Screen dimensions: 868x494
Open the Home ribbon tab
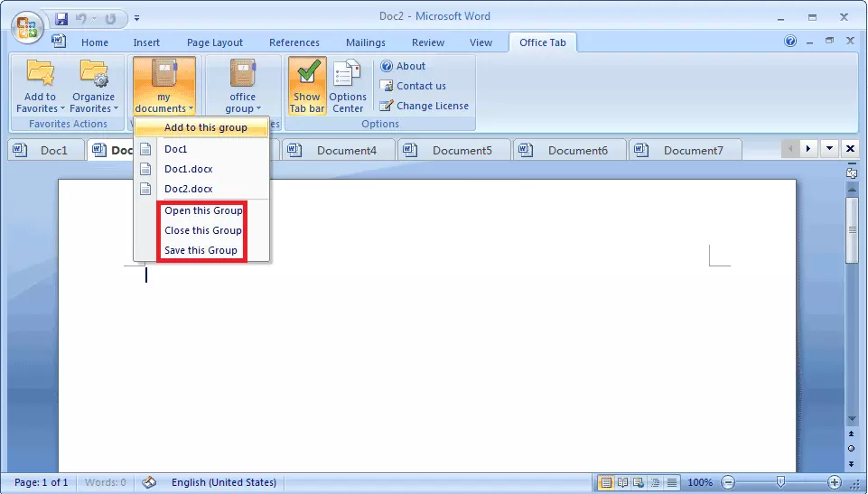click(95, 42)
